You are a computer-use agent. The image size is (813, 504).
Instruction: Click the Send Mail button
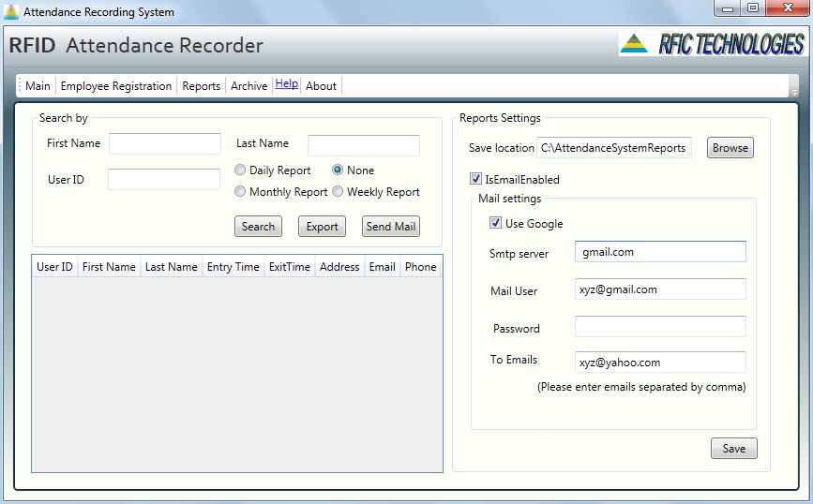391,227
